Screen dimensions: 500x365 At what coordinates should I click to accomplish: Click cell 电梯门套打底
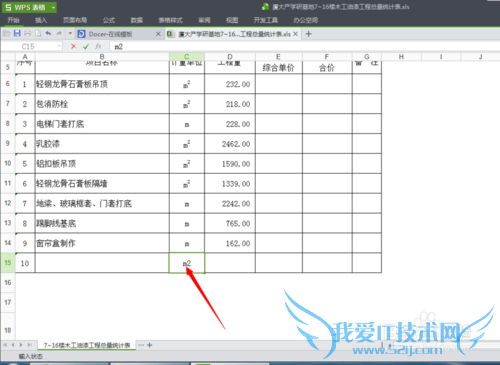click(102, 124)
